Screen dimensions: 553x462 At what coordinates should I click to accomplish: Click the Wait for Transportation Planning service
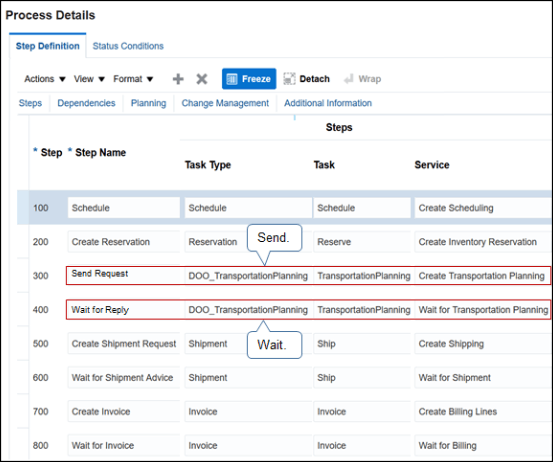pyautogui.click(x=482, y=310)
